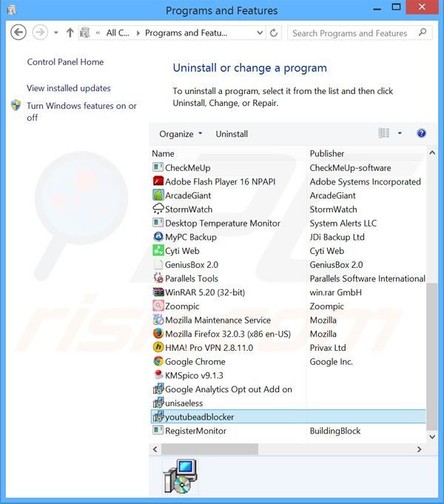Click the Google Analytics Opt out icon

click(x=158, y=389)
